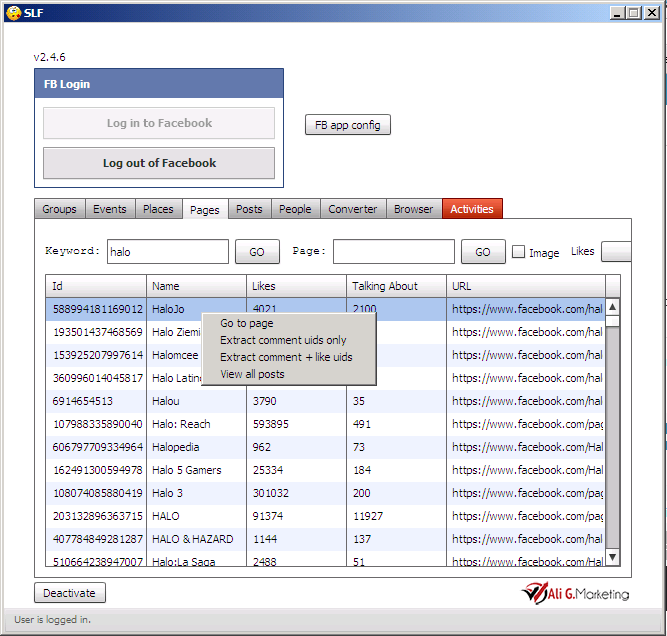Sort by the Likes column header

click(x=296, y=286)
